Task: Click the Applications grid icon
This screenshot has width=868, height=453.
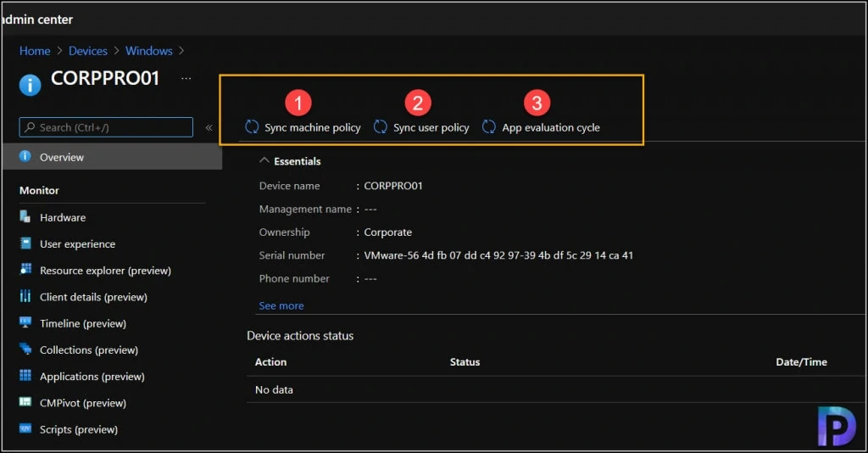Action: point(25,376)
